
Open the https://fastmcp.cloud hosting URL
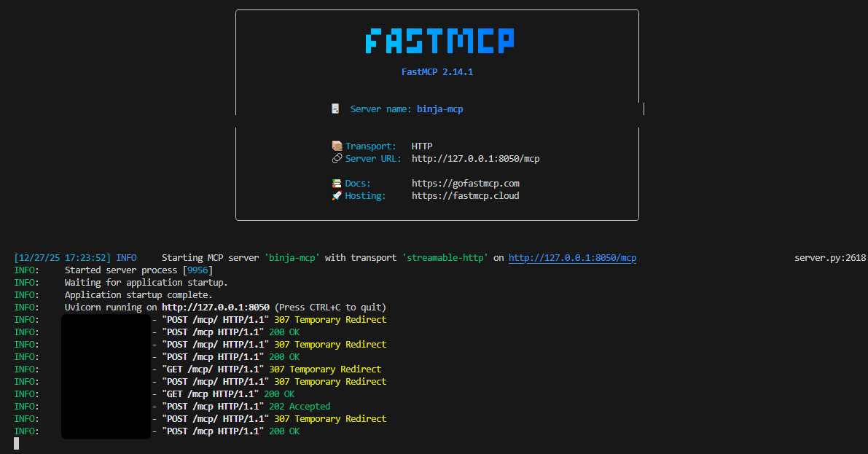click(x=465, y=196)
